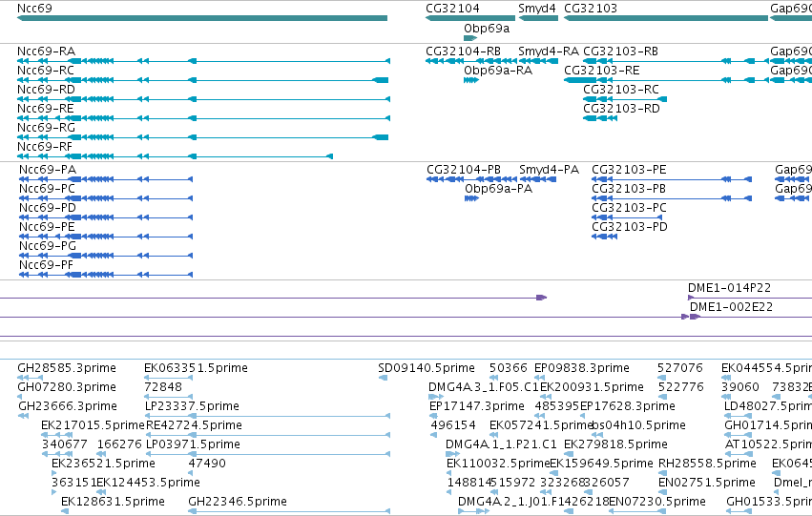
Task: Click the 72848 feature label
Action: pyautogui.click(x=163, y=387)
